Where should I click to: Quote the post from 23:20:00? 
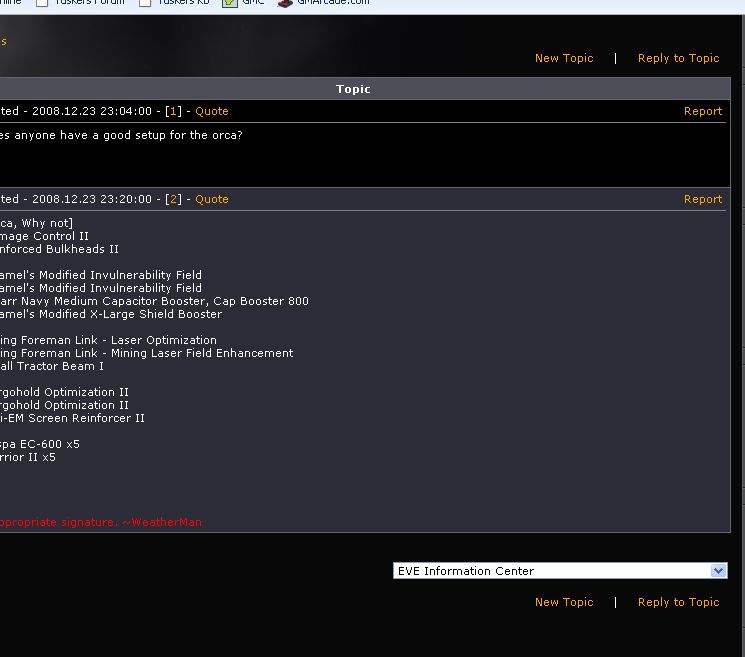212,199
